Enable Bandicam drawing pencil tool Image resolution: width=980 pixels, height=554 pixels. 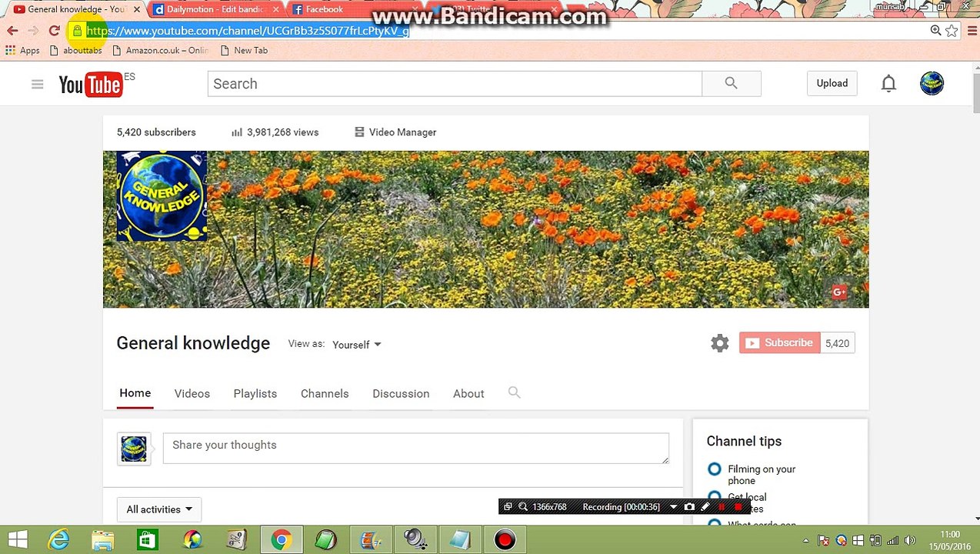(x=705, y=506)
